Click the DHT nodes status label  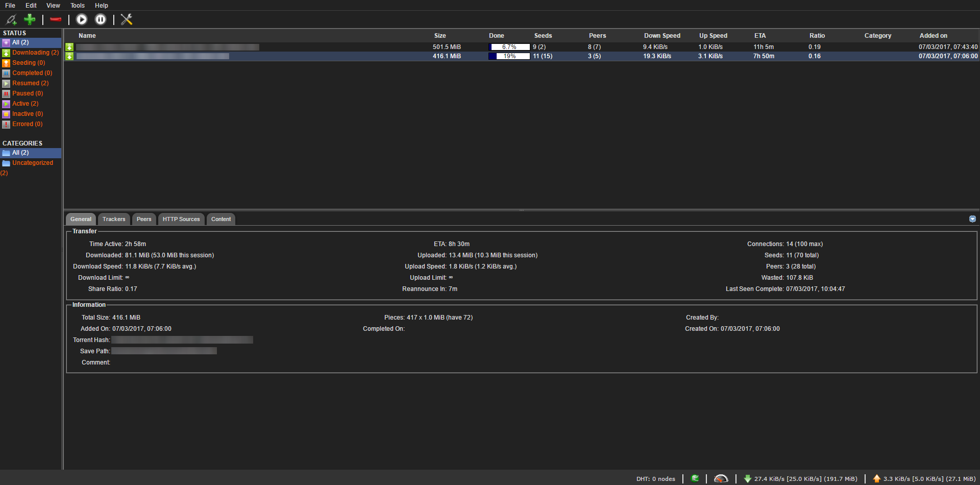[656, 478]
